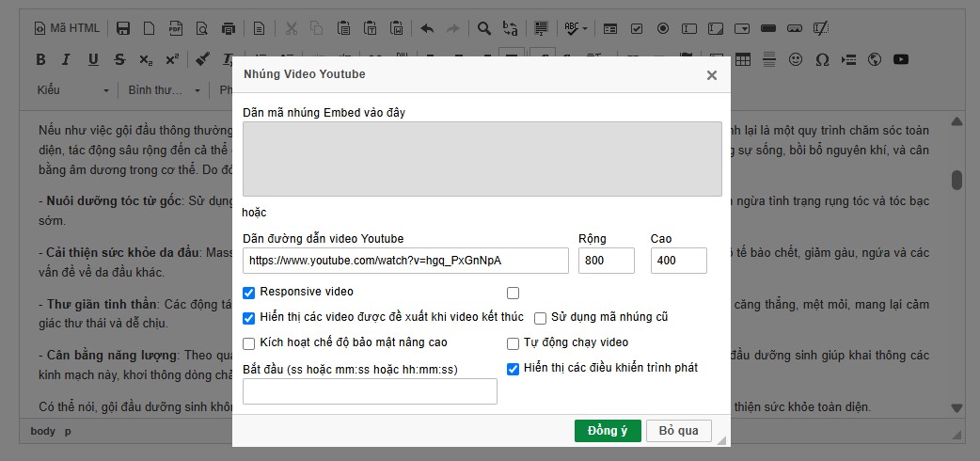The width and height of the screenshot is (980, 461).
Task: Toggle Underline formatting
Action: point(93,59)
